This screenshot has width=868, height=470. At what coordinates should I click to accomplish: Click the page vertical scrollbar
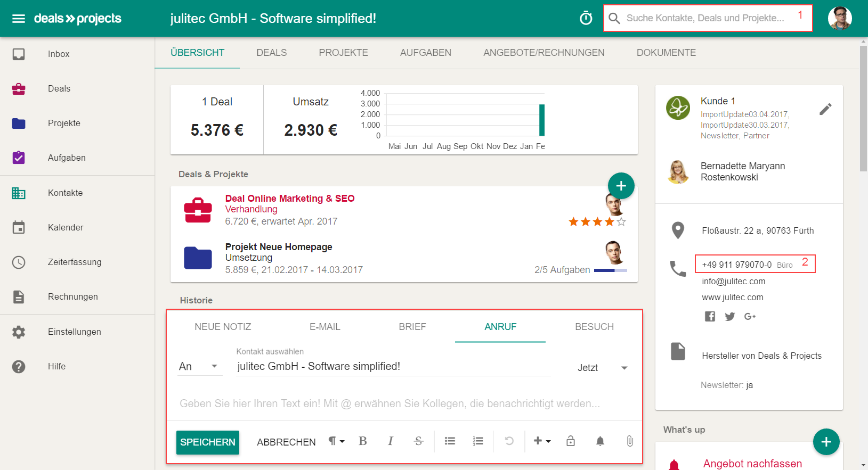coord(863,109)
